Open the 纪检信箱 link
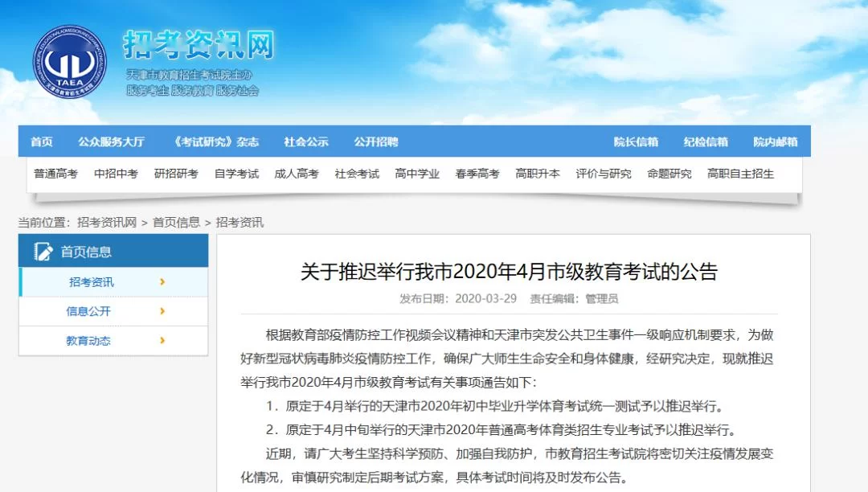Image resolution: width=868 pixels, height=492 pixels. pos(706,141)
